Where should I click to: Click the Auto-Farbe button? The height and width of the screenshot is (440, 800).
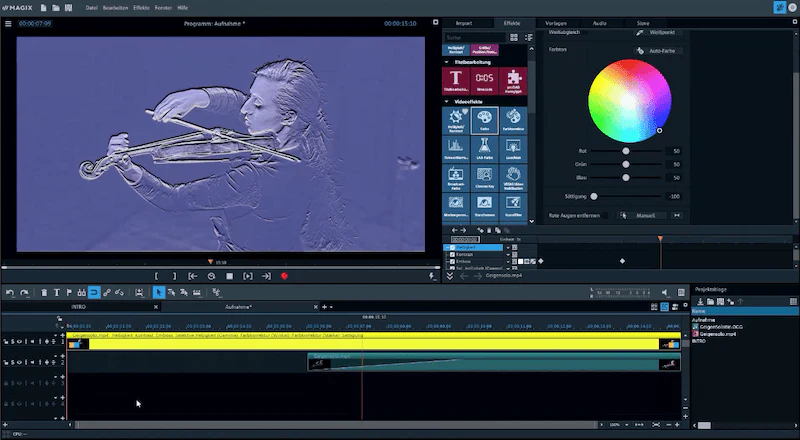tap(658, 51)
